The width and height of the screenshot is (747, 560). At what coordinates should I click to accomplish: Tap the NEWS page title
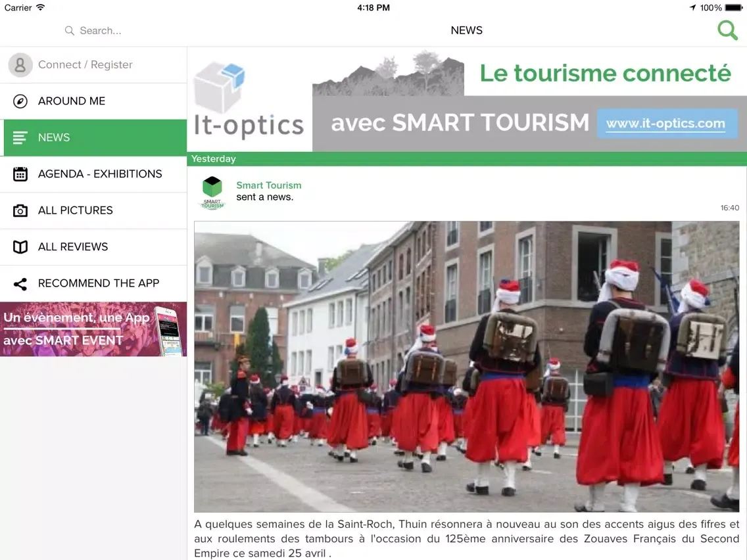tap(467, 30)
